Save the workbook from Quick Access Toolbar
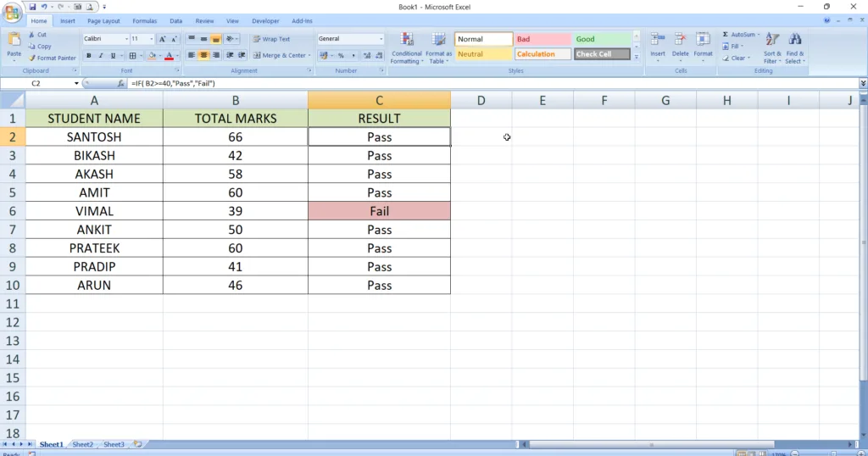Viewport: 868px width, 456px height. point(33,7)
